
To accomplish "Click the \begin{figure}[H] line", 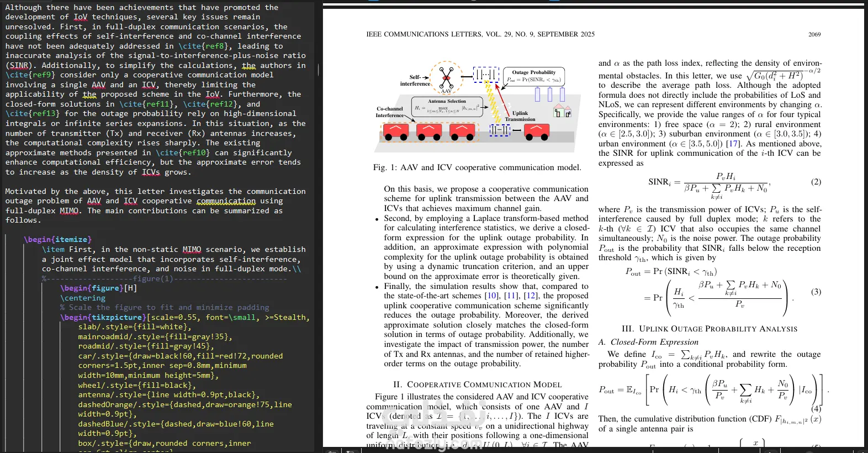I will coord(98,288).
